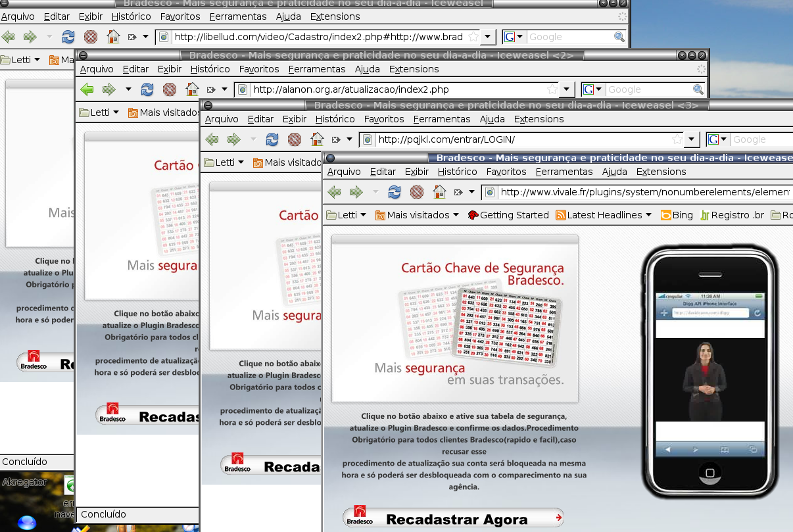The image size is (793, 532).
Task: Open URL history dropdown in the libellud.com window
Action: tap(487, 37)
